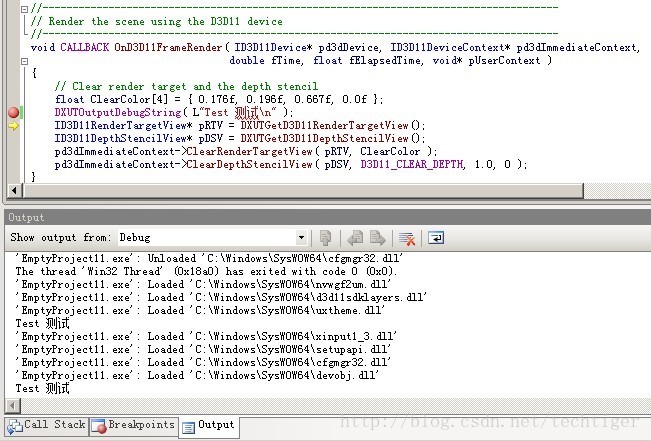
Task: Click the Find Message in Code icon
Action: 326,238
